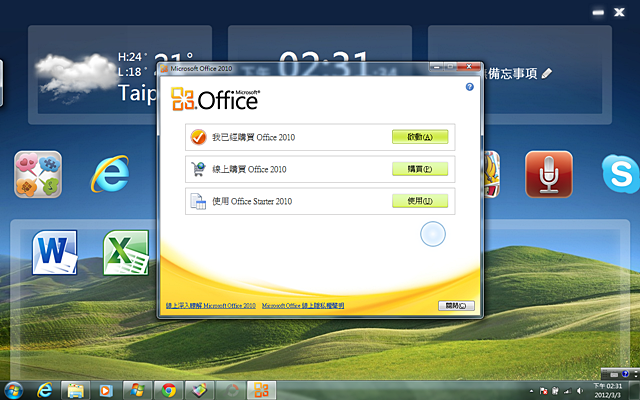Click the orange checkmark icon beside 我已經購買 Office 2010

point(198,137)
